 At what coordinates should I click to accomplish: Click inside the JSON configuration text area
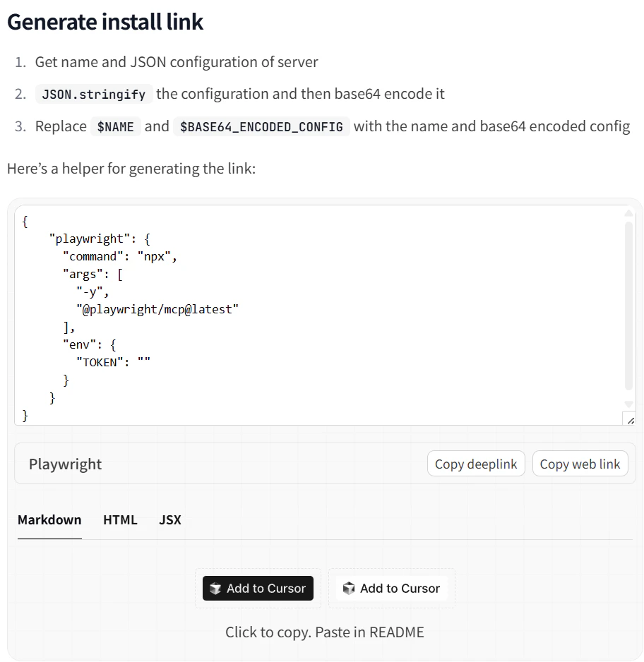coord(319,315)
